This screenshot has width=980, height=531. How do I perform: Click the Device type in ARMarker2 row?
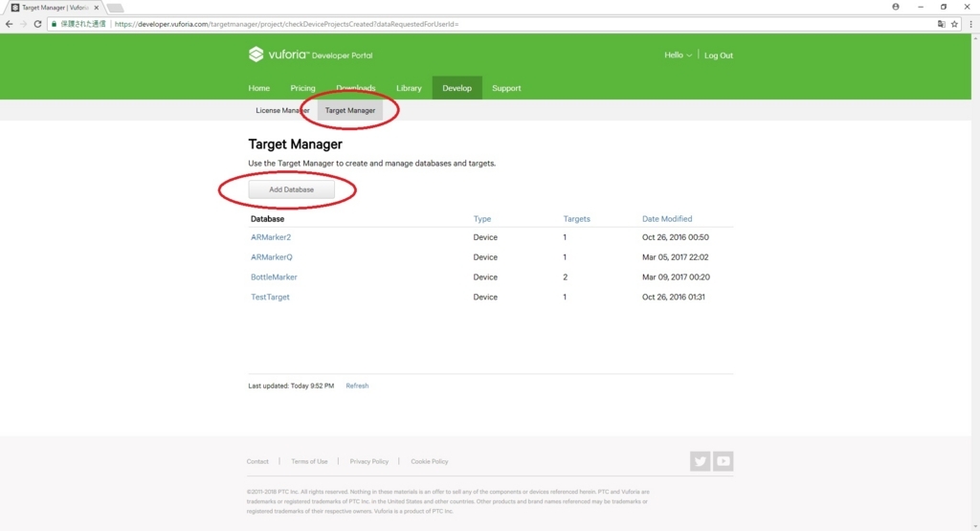(485, 237)
